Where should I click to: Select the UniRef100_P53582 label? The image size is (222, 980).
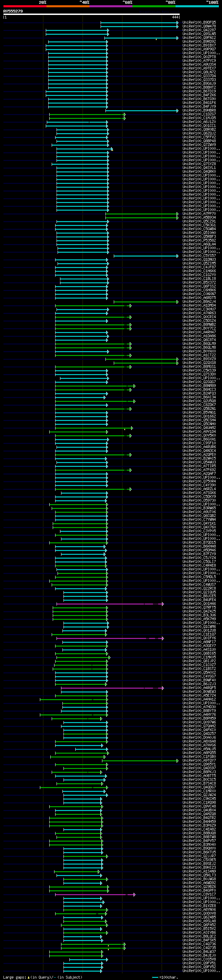[x=199, y=240]
